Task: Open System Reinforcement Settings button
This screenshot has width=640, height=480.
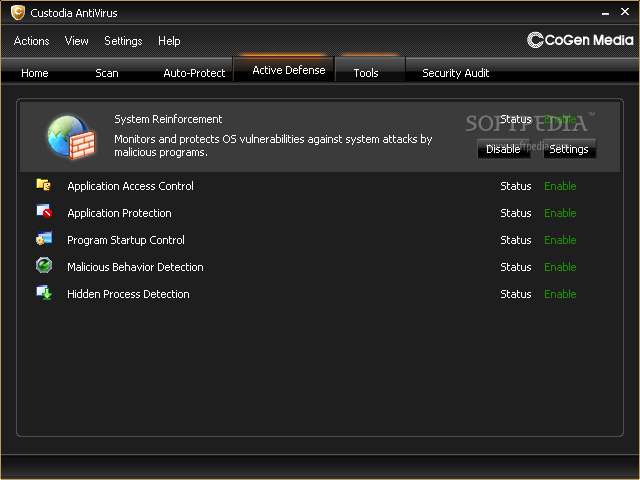Action: [x=569, y=149]
